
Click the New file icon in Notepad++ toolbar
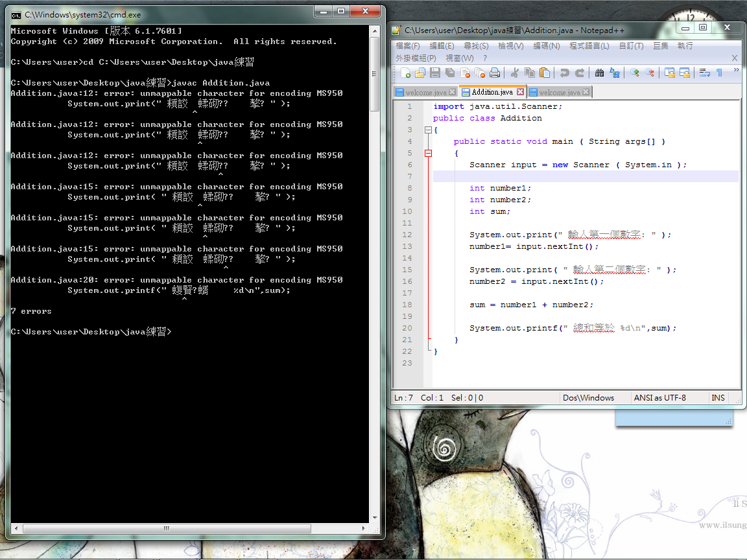[x=405, y=73]
